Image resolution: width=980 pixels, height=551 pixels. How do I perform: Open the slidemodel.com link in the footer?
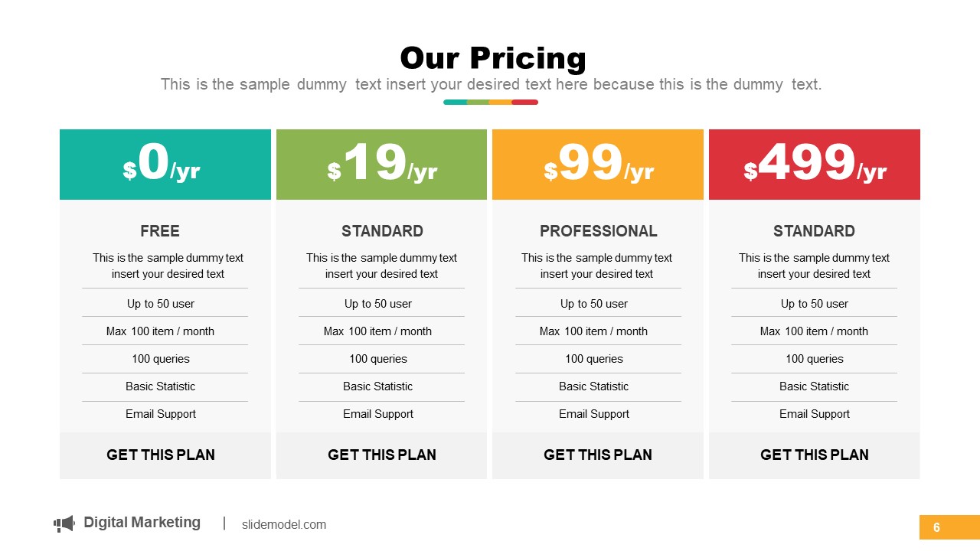284,525
